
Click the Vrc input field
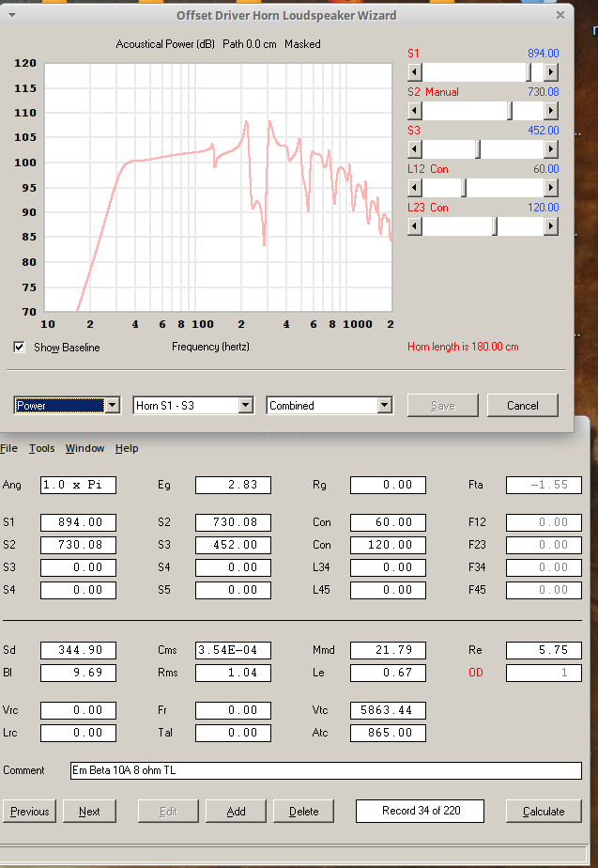[x=79, y=710]
